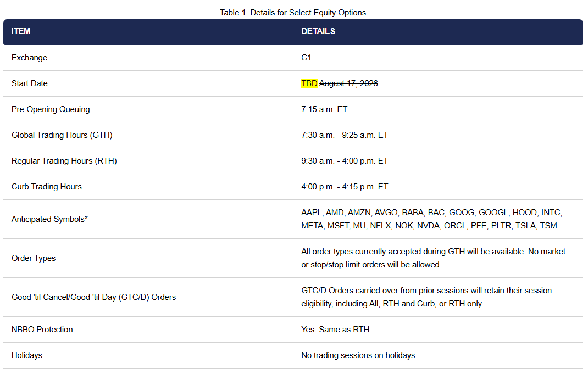Click the Start Date row label
The image size is (588, 379).
pyautogui.click(x=30, y=83)
